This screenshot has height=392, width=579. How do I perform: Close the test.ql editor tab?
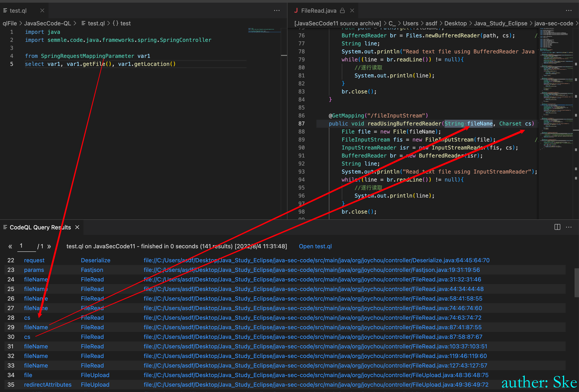(x=42, y=10)
